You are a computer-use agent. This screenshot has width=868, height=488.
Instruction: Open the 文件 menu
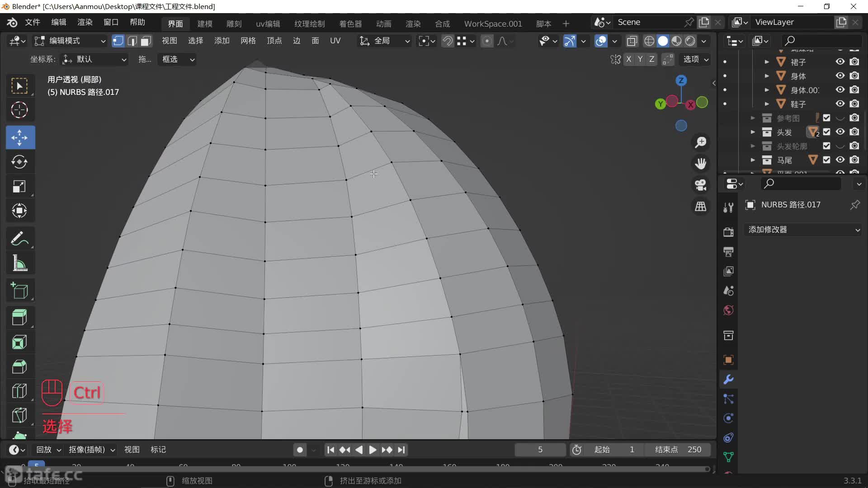[x=33, y=22]
